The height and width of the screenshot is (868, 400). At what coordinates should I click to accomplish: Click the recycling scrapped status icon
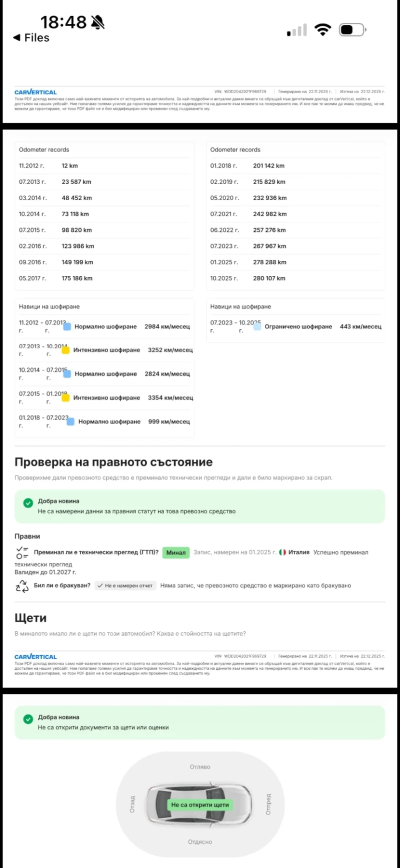(x=22, y=586)
